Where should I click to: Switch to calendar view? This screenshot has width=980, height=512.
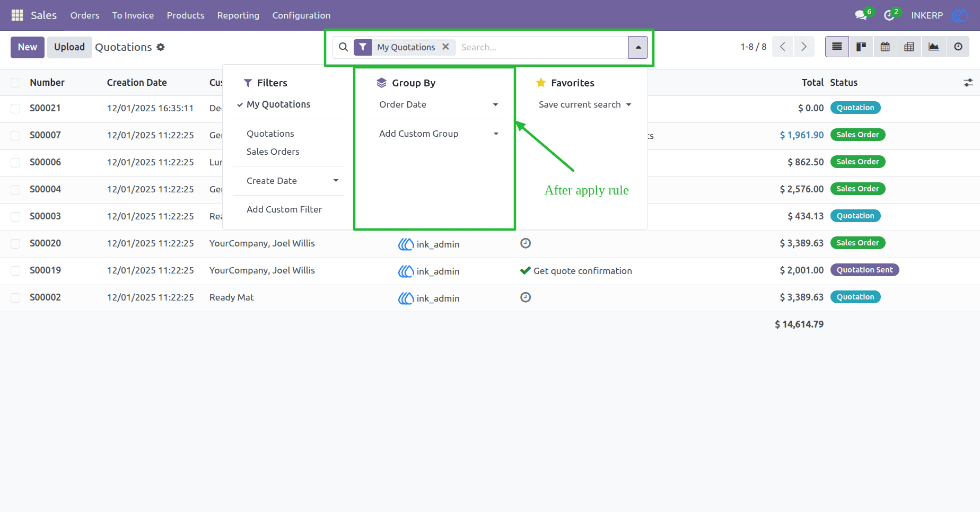[885, 47]
